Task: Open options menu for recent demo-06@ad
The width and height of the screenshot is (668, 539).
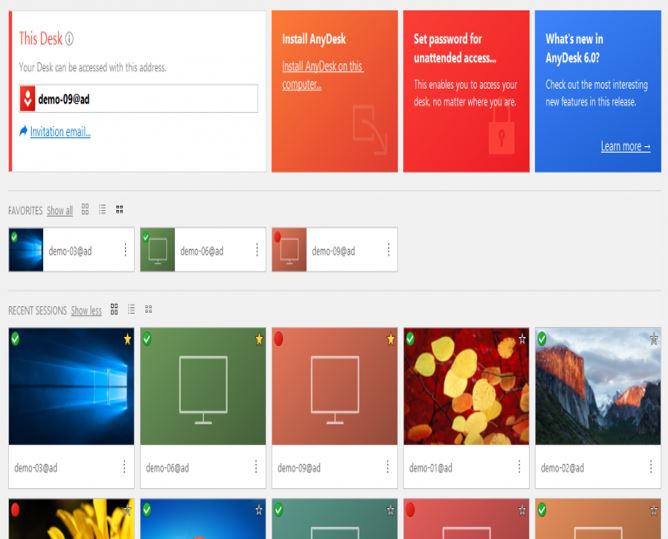Action: (x=256, y=467)
